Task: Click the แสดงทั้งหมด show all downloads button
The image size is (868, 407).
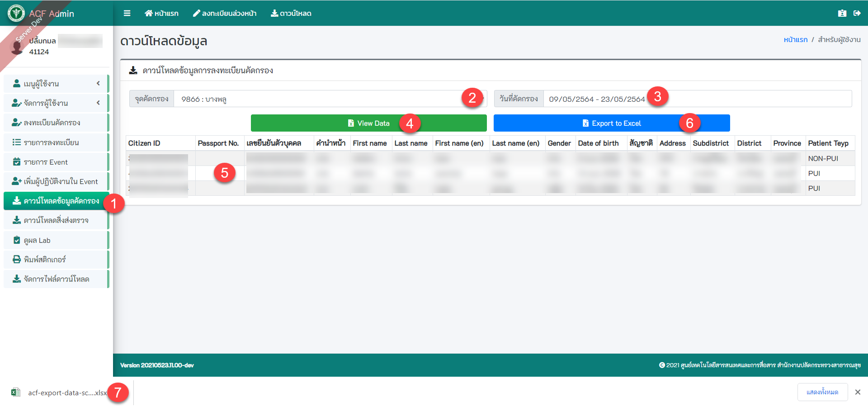Action: pyautogui.click(x=822, y=392)
